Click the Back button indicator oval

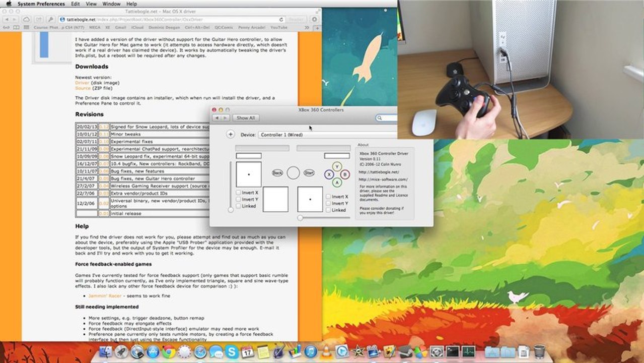tap(277, 173)
